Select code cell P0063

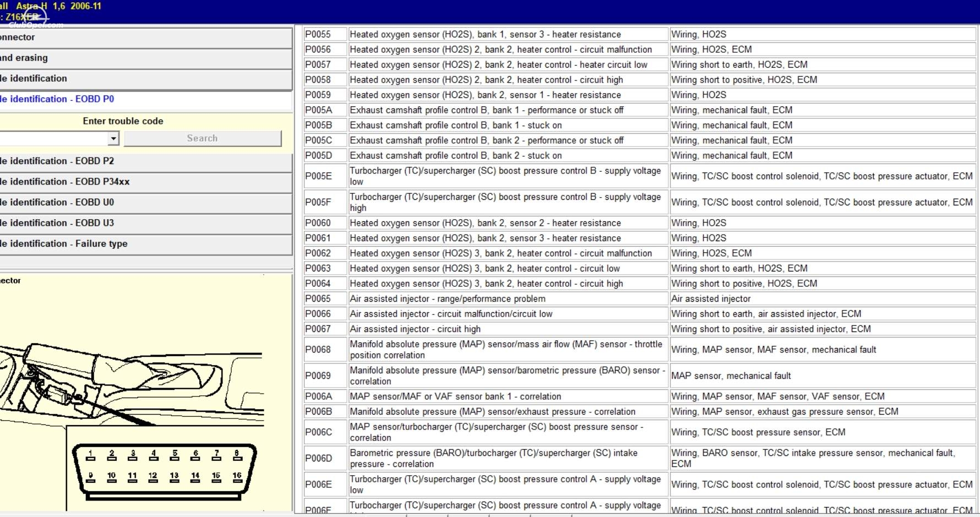[325, 268]
